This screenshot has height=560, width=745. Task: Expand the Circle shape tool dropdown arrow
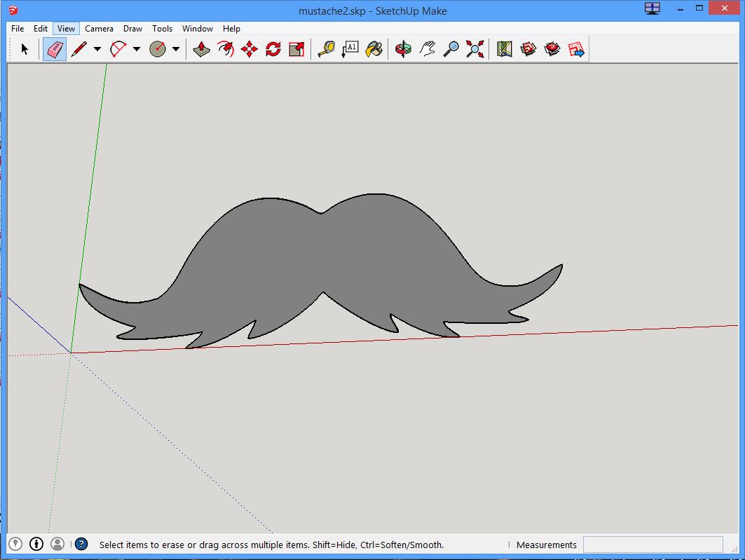(x=176, y=49)
